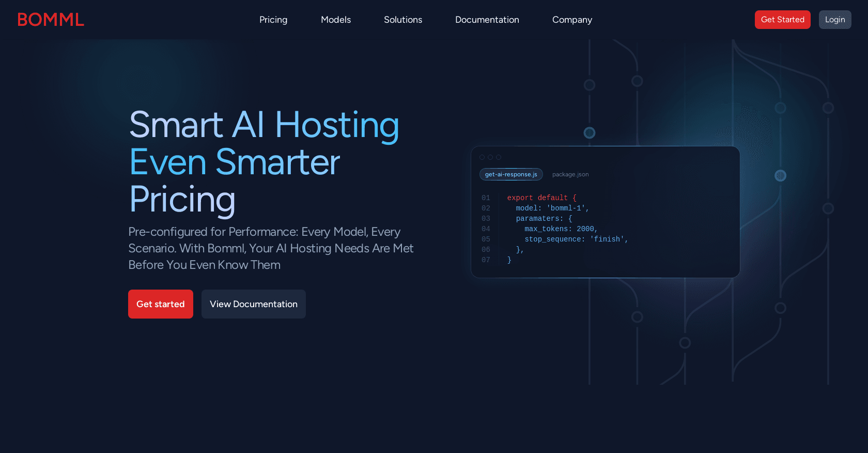Click the highlighted circuit node right of code panel
Screen dimensions: 868x453
[x=780, y=176]
